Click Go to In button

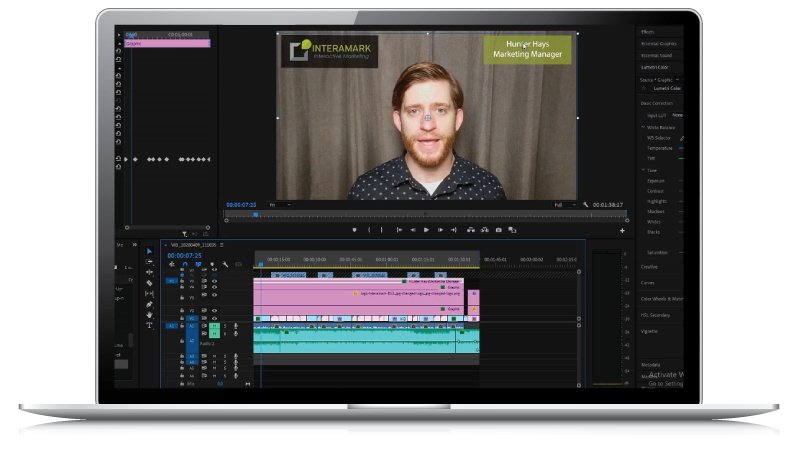399,230
